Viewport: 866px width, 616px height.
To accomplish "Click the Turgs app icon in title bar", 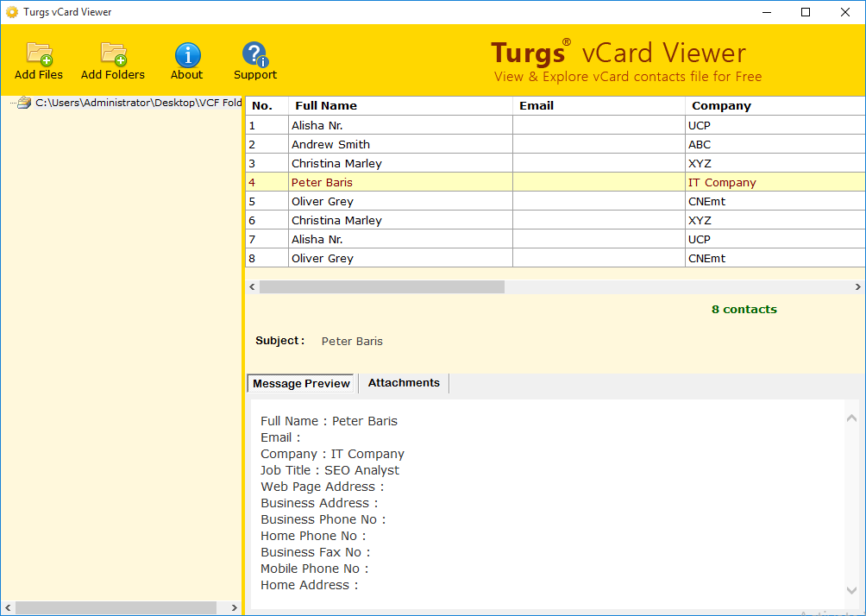I will (11, 11).
